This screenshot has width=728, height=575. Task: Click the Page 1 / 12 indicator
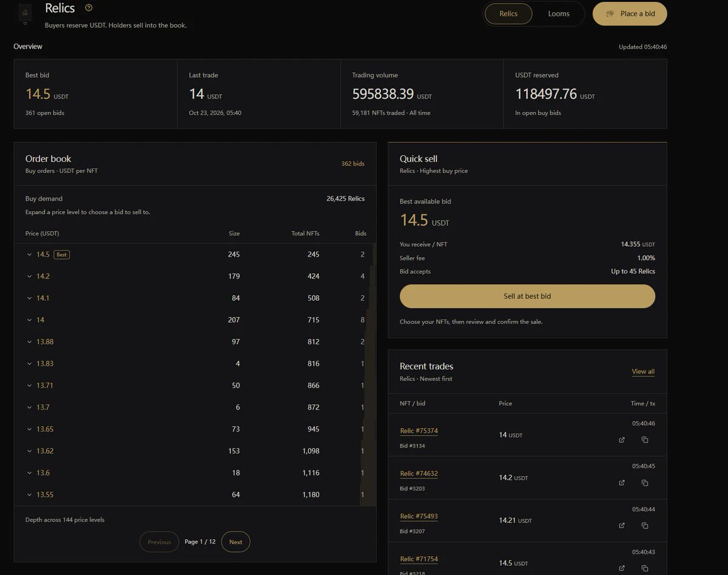(x=200, y=542)
